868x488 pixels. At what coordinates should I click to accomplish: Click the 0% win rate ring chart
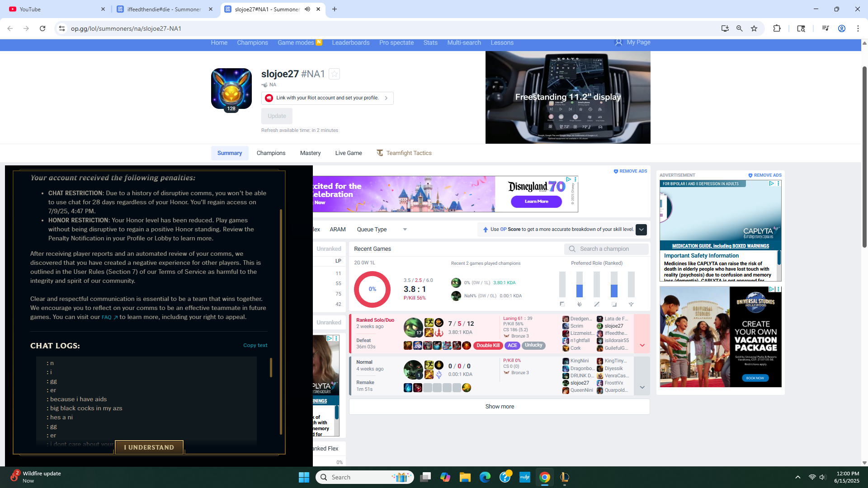coord(372,289)
